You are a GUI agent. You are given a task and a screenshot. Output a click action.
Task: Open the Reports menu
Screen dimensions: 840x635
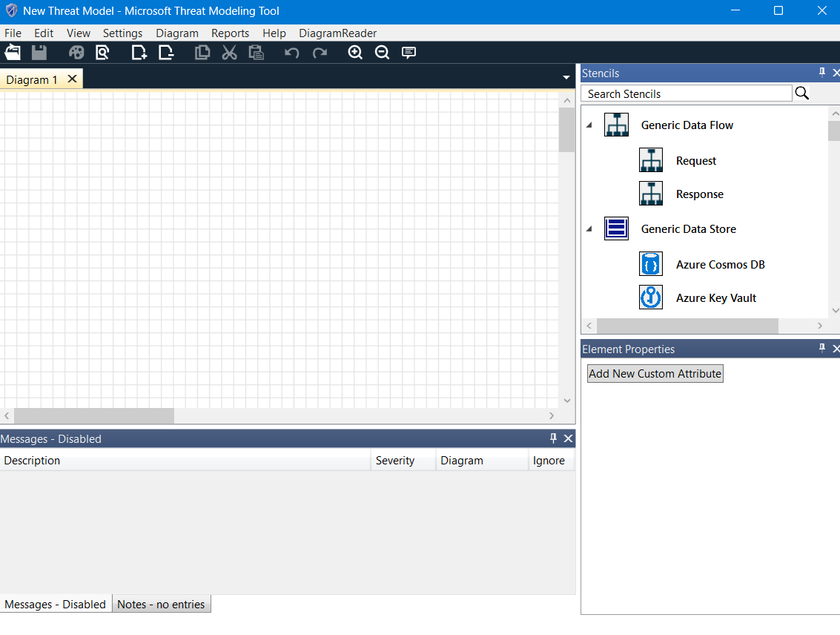230,33
